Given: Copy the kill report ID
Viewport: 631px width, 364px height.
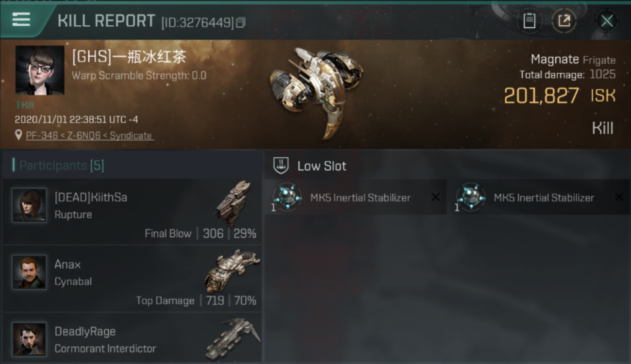Looking at the screenshot, I should (241, 22).
